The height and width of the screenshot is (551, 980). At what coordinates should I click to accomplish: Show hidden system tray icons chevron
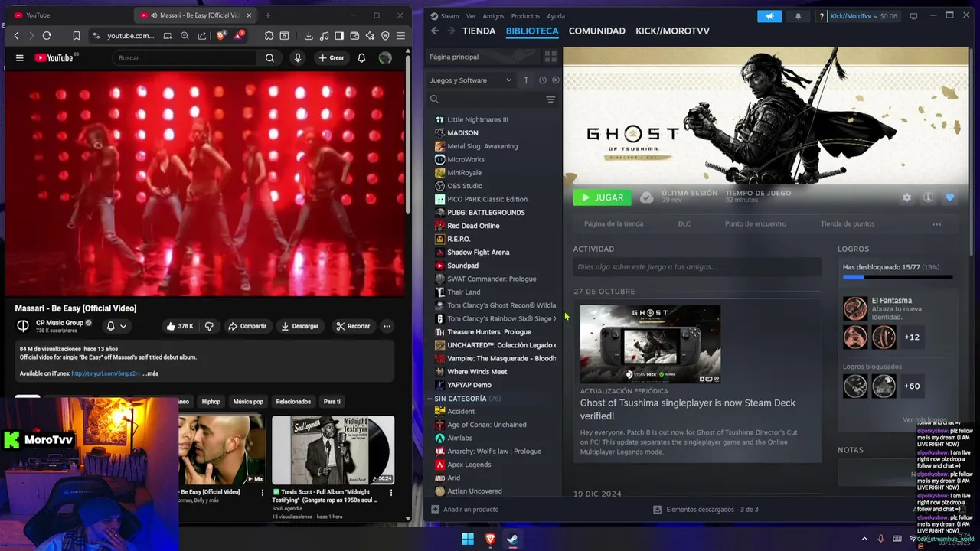click(x=864, y=539)
